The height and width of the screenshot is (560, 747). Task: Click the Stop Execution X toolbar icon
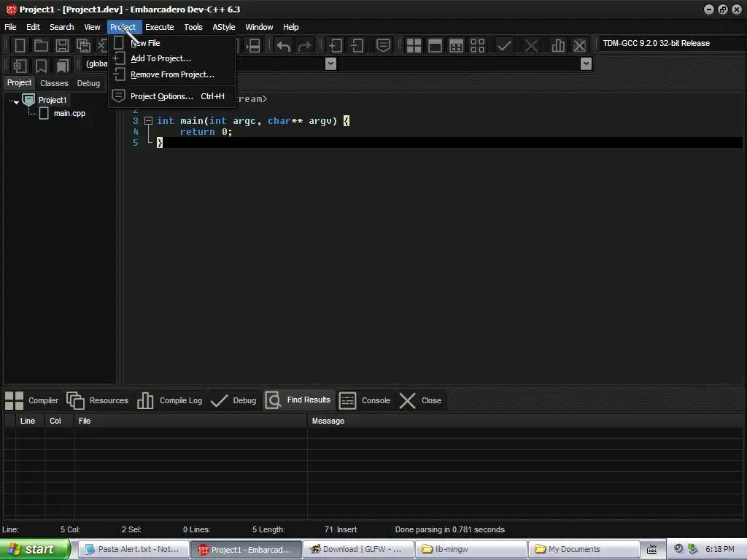(x=531, y=46)
